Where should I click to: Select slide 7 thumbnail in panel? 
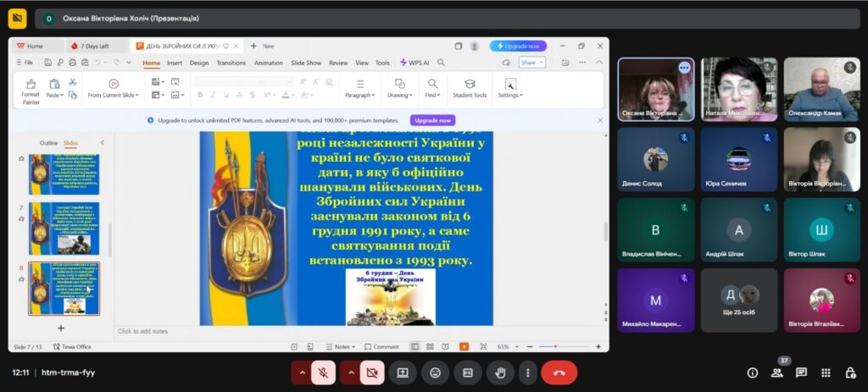click(64, 227)
